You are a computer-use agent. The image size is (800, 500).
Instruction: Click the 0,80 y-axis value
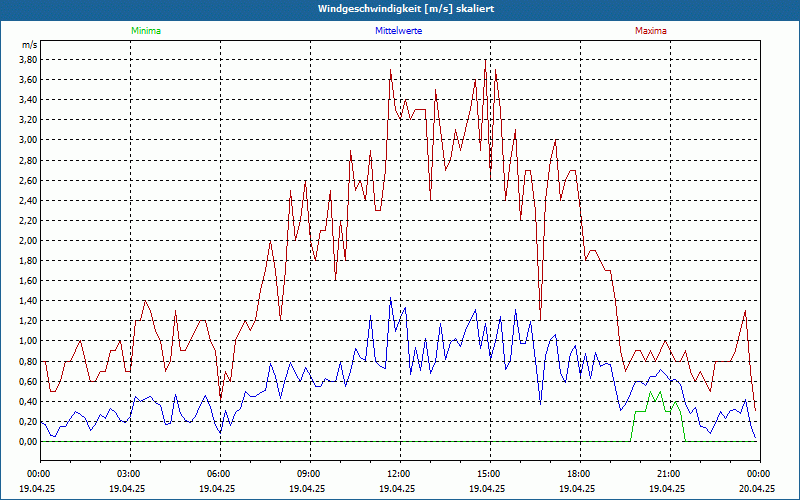point(28,361)
